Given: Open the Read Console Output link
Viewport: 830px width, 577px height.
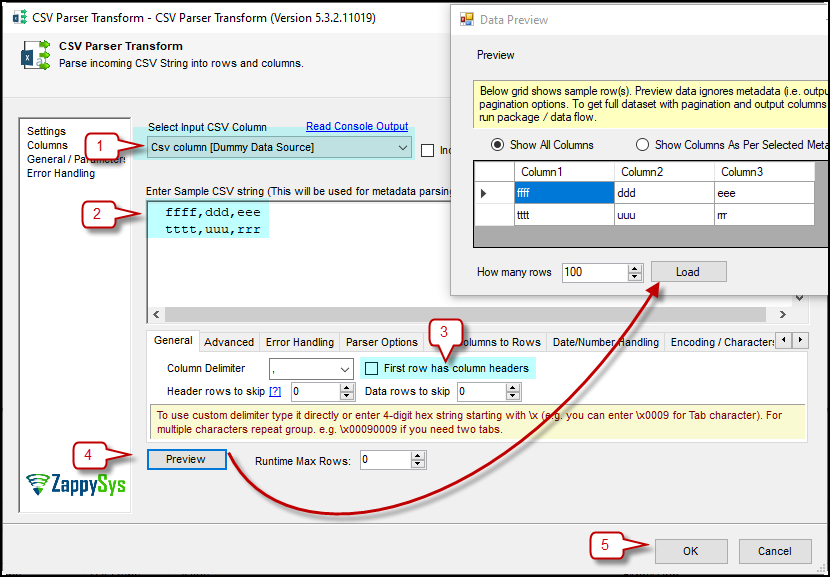Looking at the screenshot, I should click(357, 127).
